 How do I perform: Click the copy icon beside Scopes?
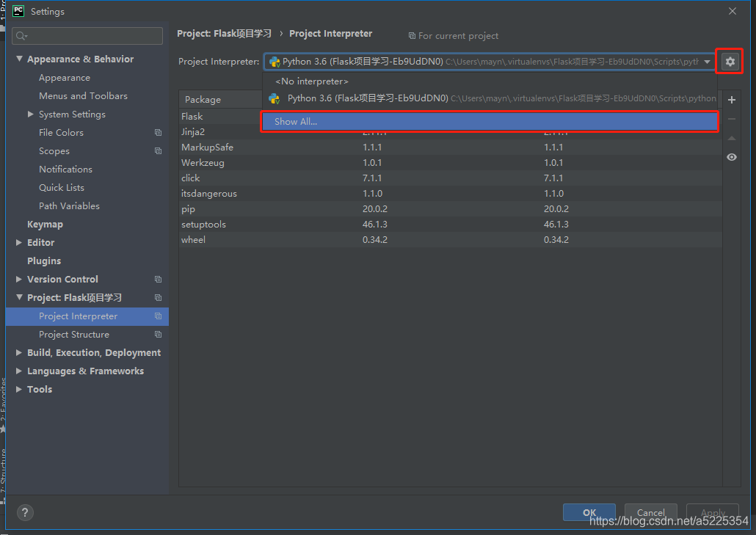tap(158, 151)
